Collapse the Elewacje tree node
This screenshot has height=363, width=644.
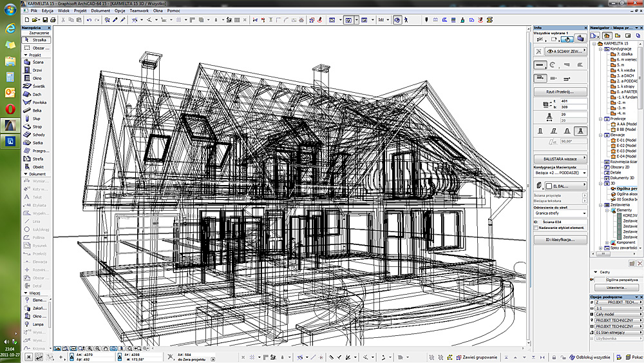pyautogui.click(x=600, y=135)
